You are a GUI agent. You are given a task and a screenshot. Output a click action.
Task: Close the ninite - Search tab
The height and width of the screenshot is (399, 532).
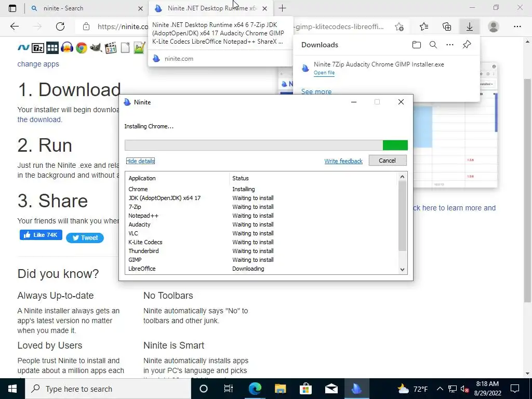click(140, 8)
